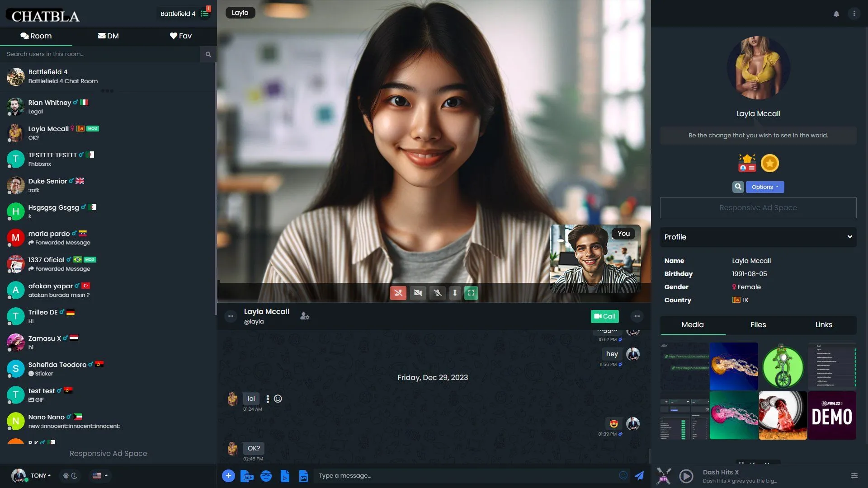This screenshot has height=488, width=868.
Task: Open the Options dropdown button
Action: (x=765, y=187)
